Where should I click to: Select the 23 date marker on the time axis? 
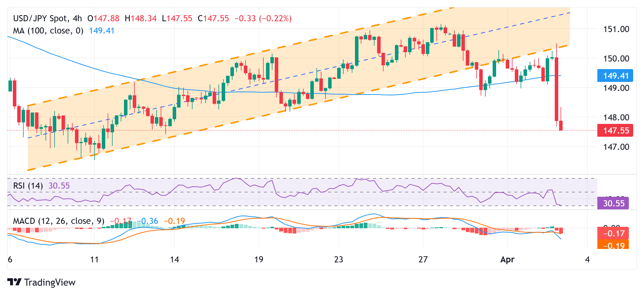(339, 259)
